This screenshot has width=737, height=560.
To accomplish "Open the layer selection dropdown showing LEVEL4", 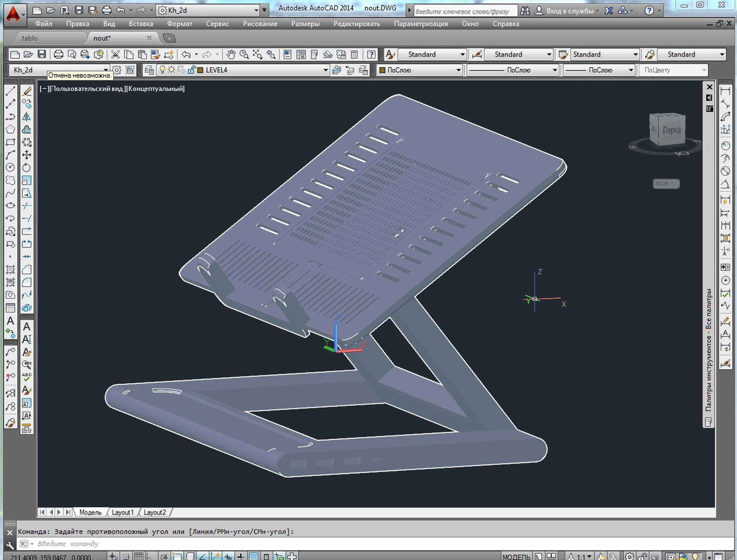I will click(326, 70).
